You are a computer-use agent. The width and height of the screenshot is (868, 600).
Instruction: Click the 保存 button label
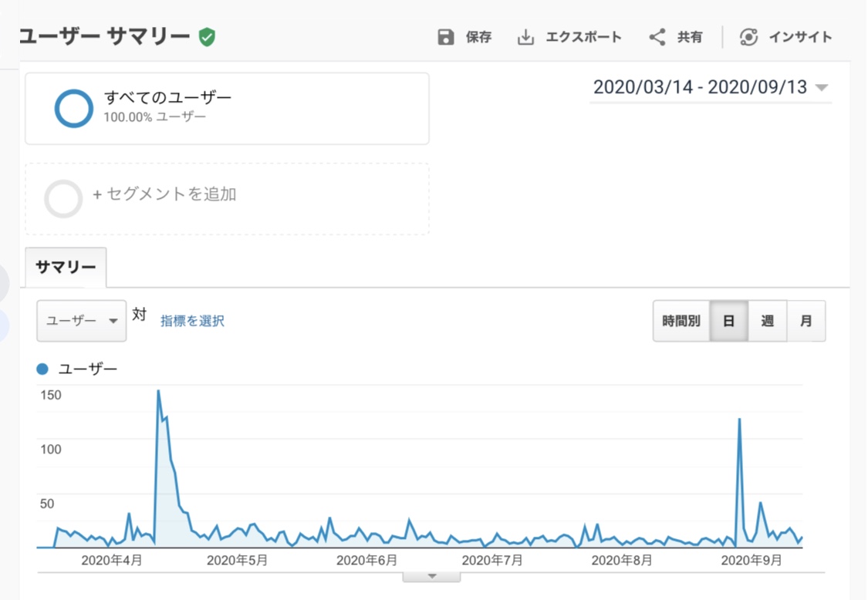pyautogui.click(x=478, y=37)
